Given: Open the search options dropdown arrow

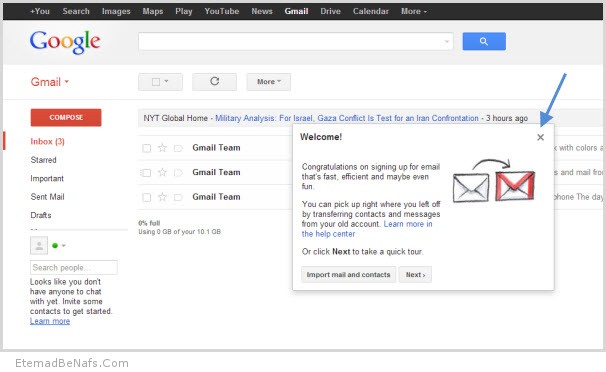Looking at the screenshot, I should (x=447, y=41).
